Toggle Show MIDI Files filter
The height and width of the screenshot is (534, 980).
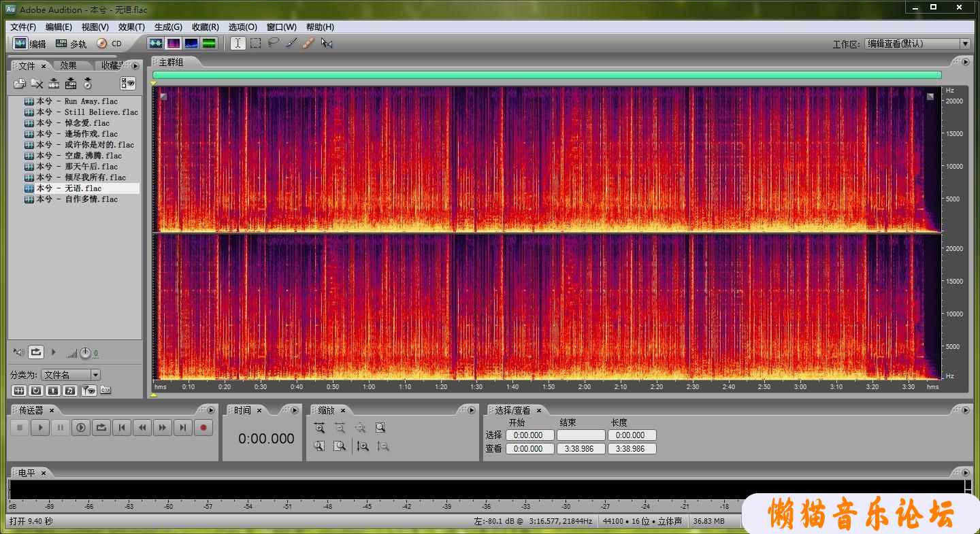pyautogui.click(x=70, y=390)
